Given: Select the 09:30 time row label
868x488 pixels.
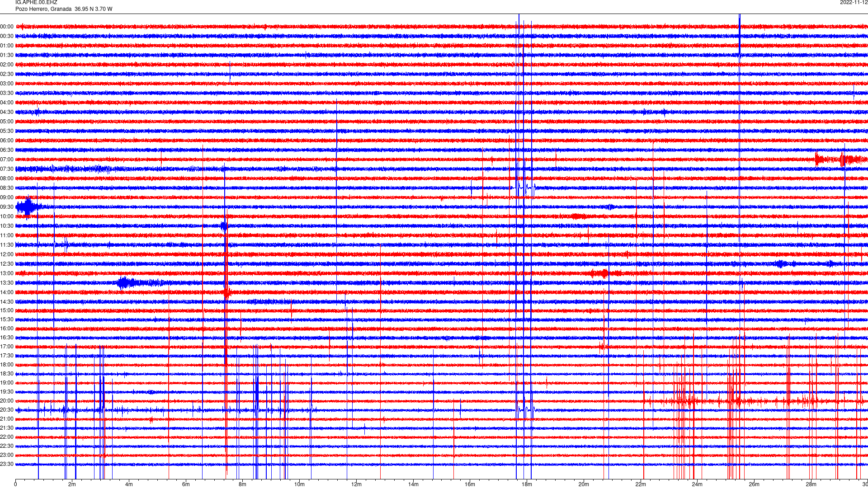Looking at the screenshot, I should click(7, 207).
